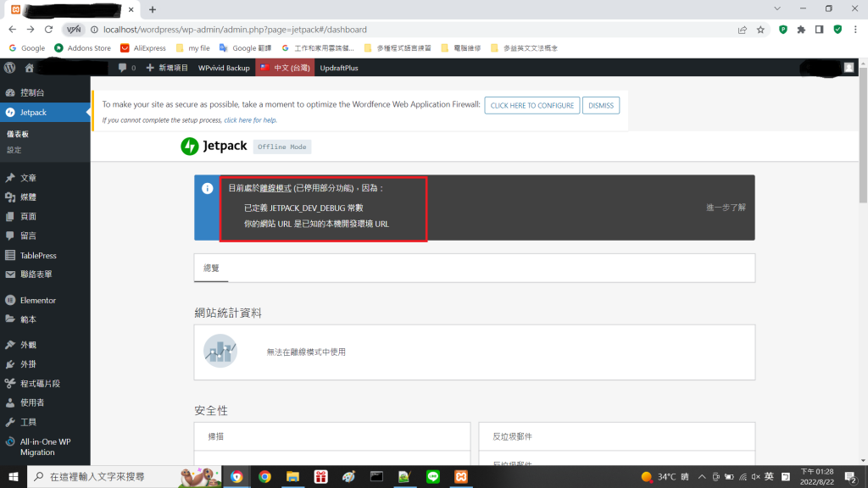Screen dimensions: 868x488
Task: Click the taskbar search box
Action: [125, 476]
